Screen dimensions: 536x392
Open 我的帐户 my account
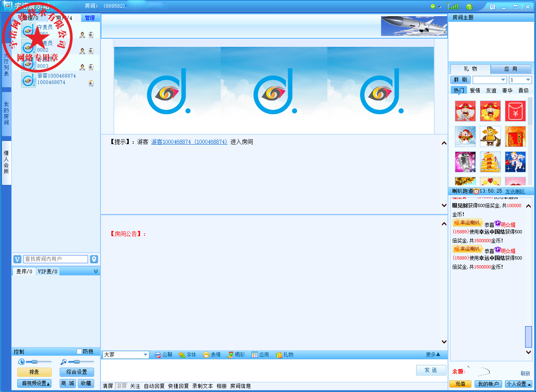(488, 384)
